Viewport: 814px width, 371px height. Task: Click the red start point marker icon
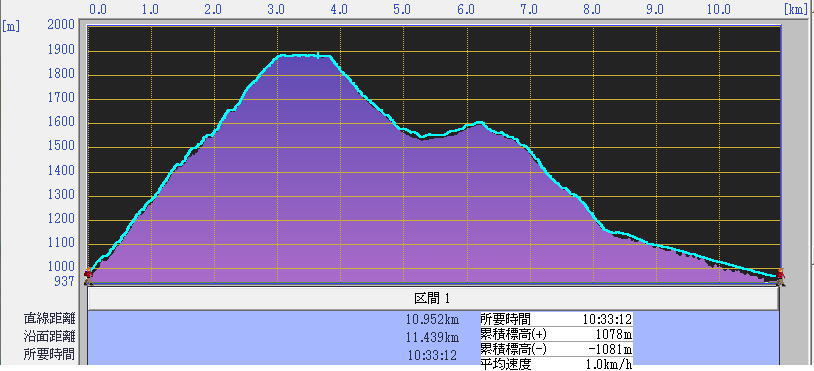88,274
